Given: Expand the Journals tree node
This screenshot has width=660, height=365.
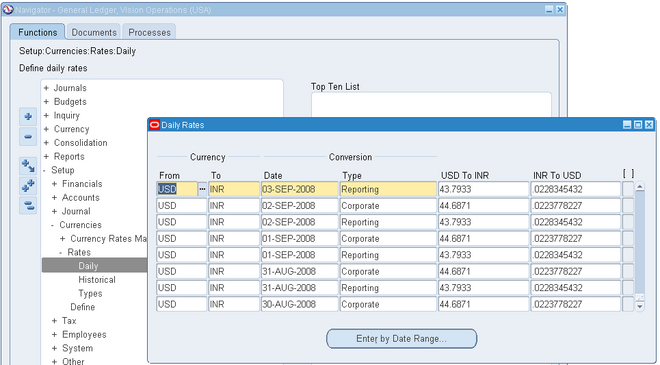Looking at the screenshot, I should [46, 88].
